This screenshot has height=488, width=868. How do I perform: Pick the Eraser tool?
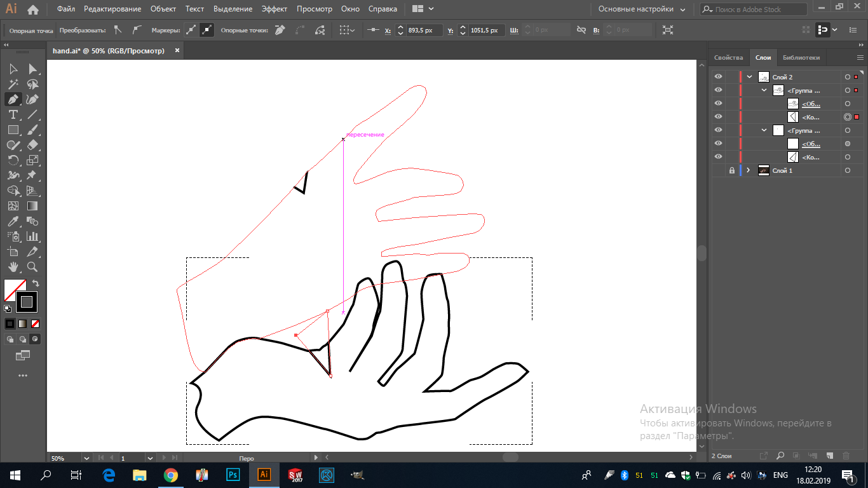click(x=32, y=145)
